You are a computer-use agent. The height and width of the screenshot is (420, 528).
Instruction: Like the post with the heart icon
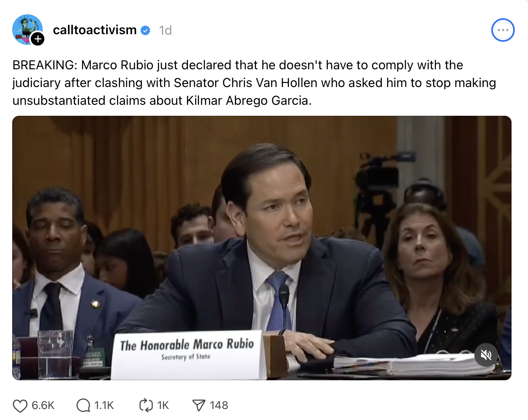coord(20,406)
